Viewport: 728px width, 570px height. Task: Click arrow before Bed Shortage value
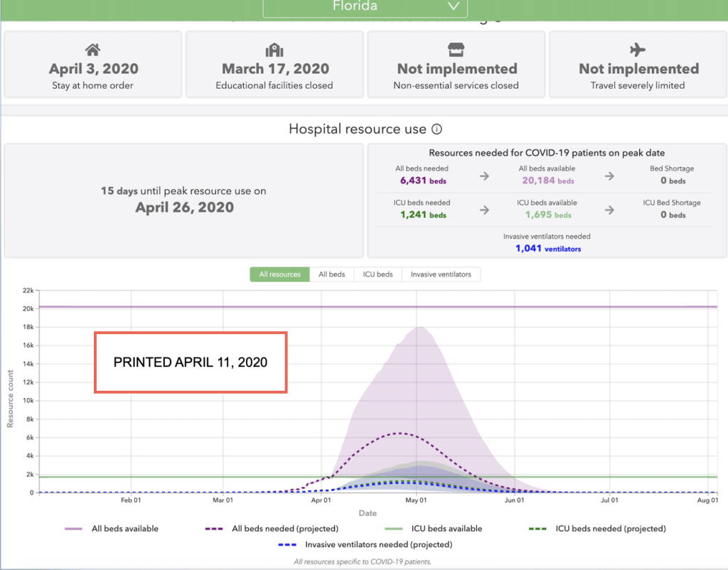[609, 176]
